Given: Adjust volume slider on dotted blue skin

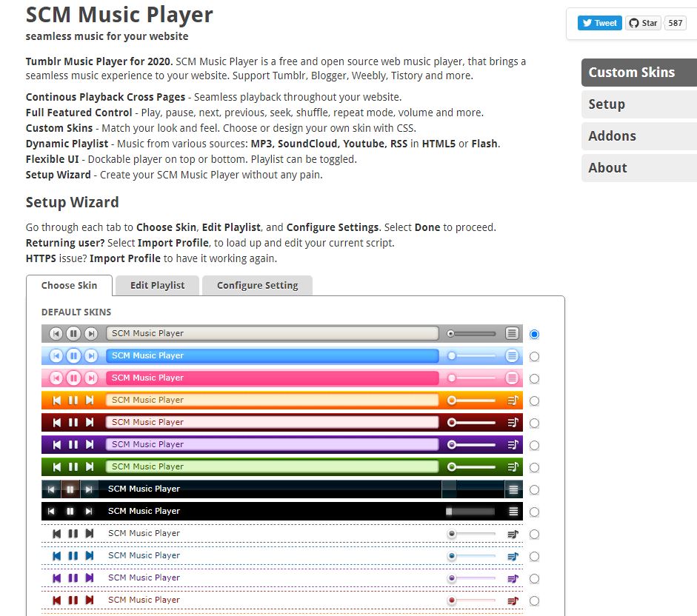Looking at the screenshot, I should 471,556.
